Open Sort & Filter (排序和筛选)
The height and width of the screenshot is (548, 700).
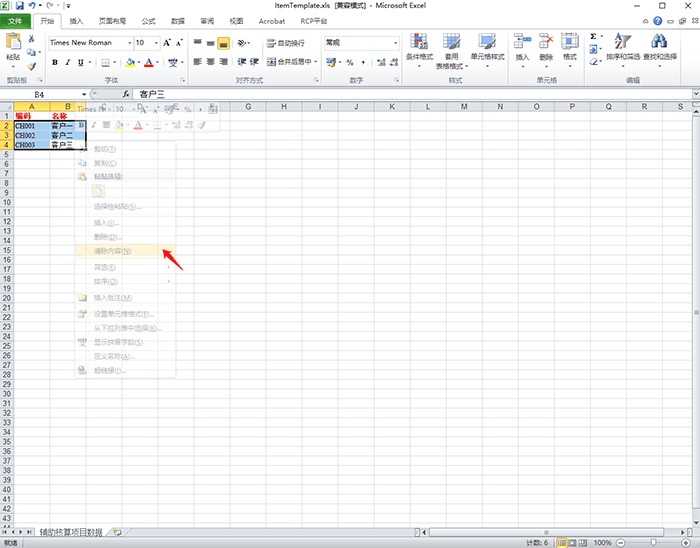623,49
